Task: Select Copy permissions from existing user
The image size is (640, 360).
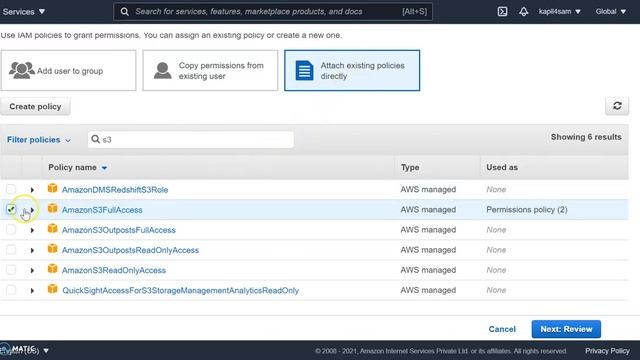Action: 210,70
